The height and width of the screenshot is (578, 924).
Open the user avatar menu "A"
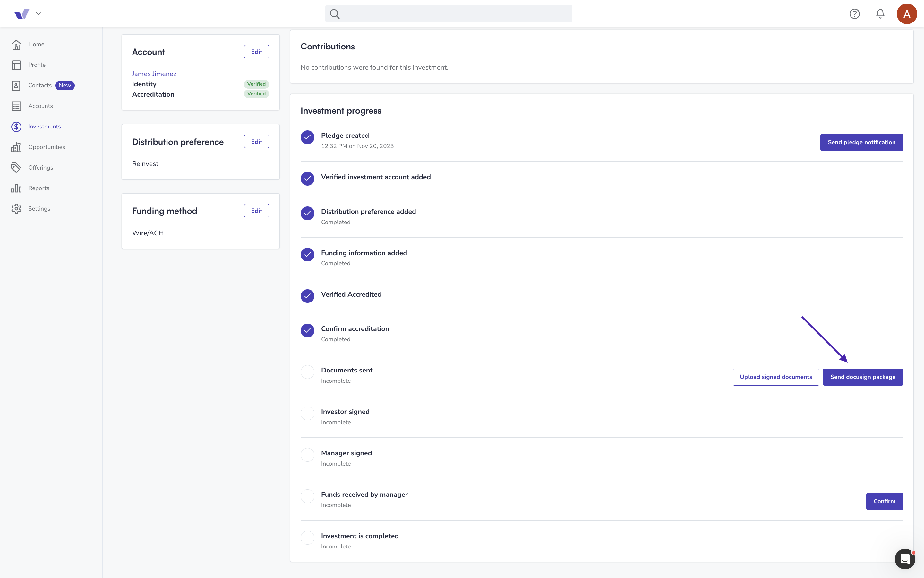907,14
